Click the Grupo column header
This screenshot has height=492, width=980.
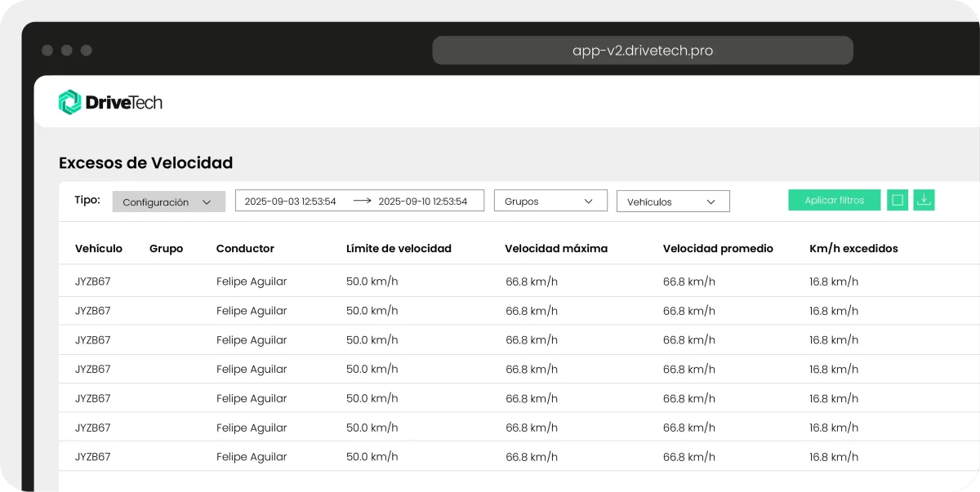[x=167, y=249]
